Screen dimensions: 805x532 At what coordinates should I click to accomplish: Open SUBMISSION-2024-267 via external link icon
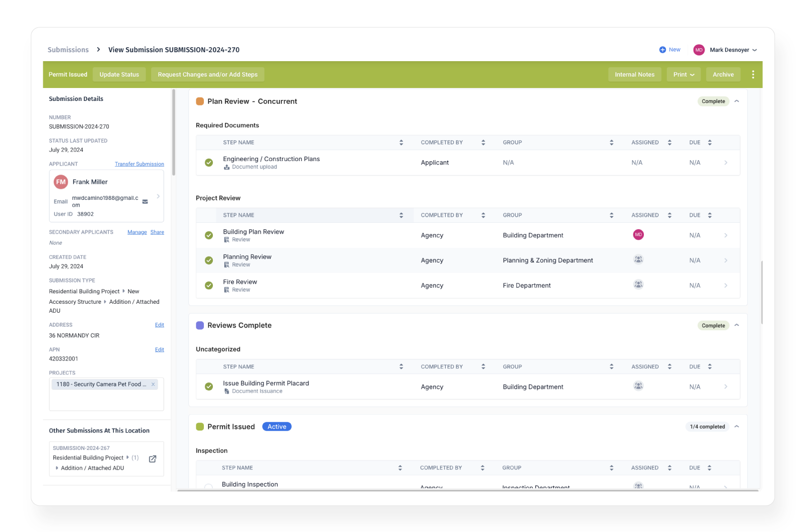coord(153,459)
